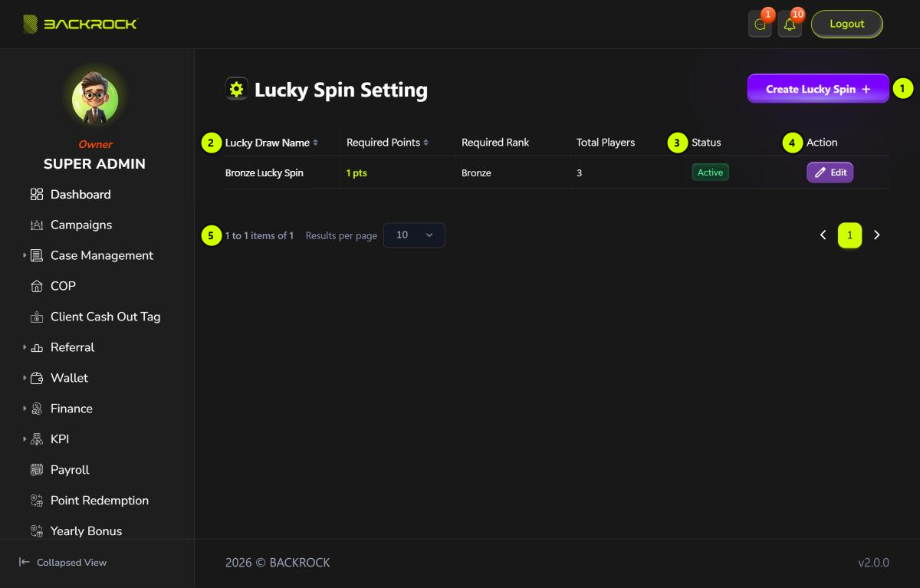Open the Results per page dropdown

[x=414, y=235]
